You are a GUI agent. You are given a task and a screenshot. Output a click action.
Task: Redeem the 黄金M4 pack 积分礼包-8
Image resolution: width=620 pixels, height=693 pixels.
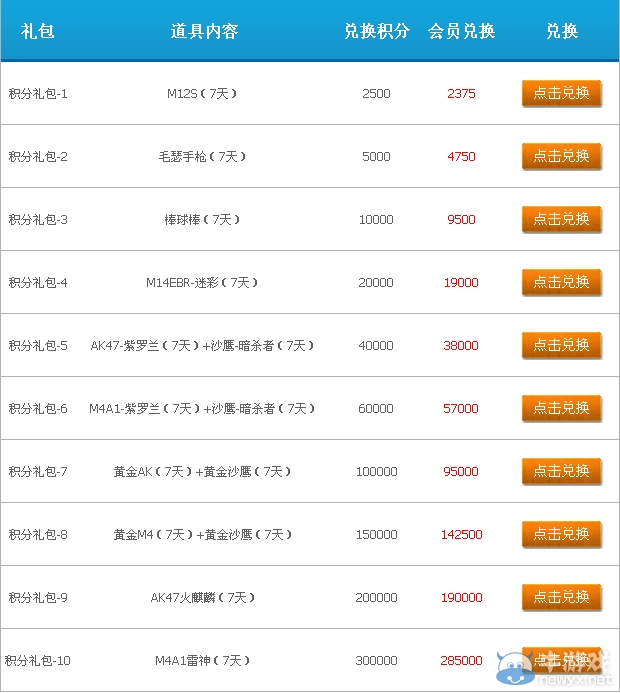click(561, 534)
